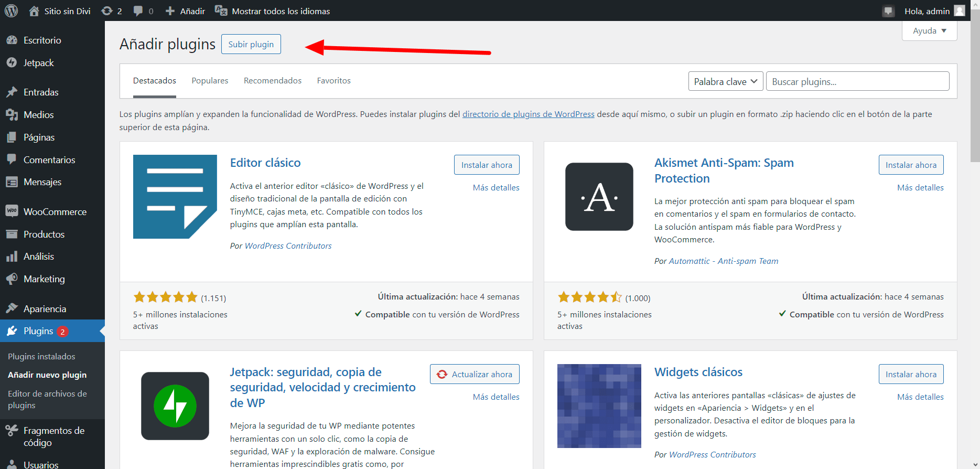
Task: Open the comments bubble icon in admin bar
Action: tap(138, 11)
